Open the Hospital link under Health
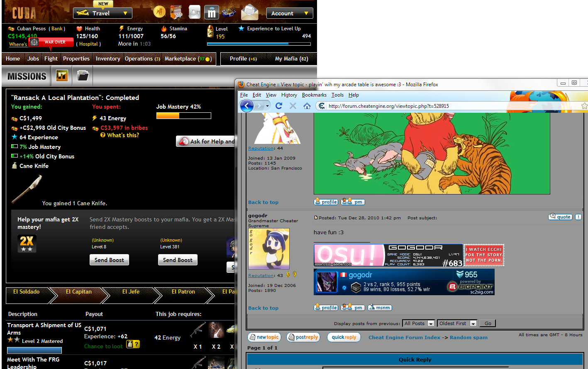Image resolution: width=588 pixels, height=369 pixels. 88,44
